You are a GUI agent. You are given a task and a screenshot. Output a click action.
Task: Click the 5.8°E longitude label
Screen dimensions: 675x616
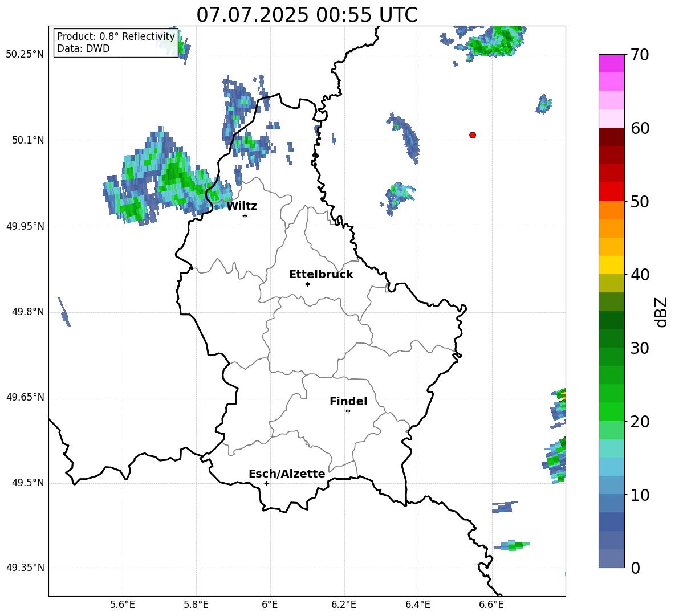(x=196, y=605)
